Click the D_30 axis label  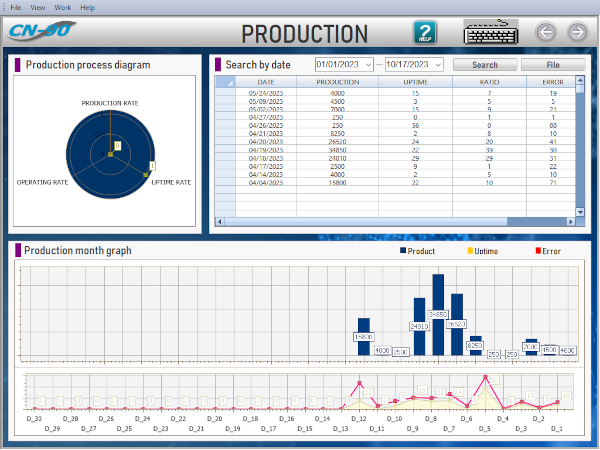(x=34, y=419)
